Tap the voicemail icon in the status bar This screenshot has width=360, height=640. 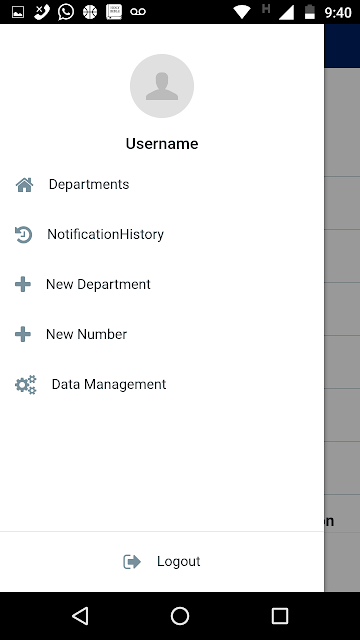click(138, 12)
